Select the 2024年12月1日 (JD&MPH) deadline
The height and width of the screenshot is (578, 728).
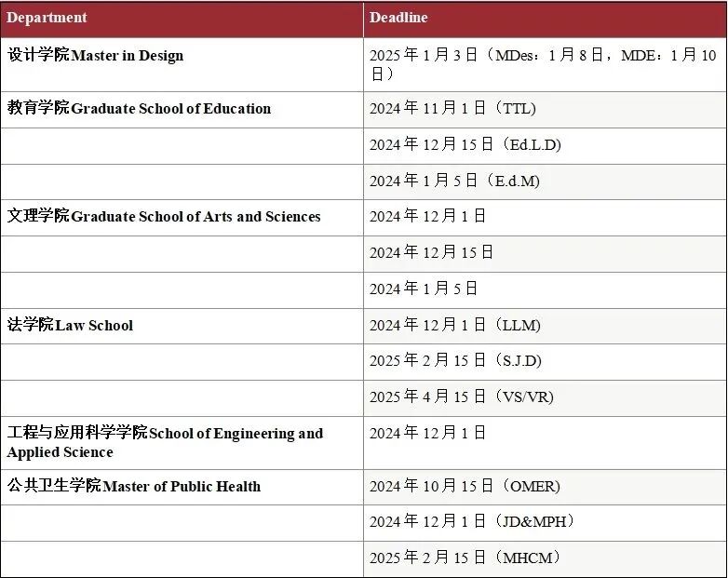pyautogui.click(x=546, y=523)
